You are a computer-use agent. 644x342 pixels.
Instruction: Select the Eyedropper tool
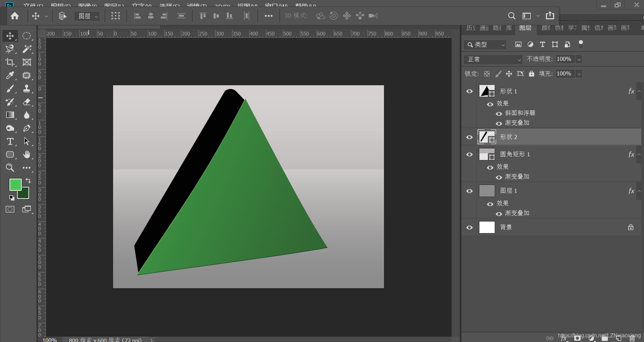click(x=10, y=75)
